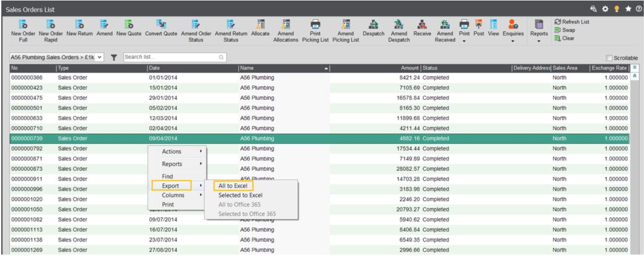View the selected order

point(493,28)
